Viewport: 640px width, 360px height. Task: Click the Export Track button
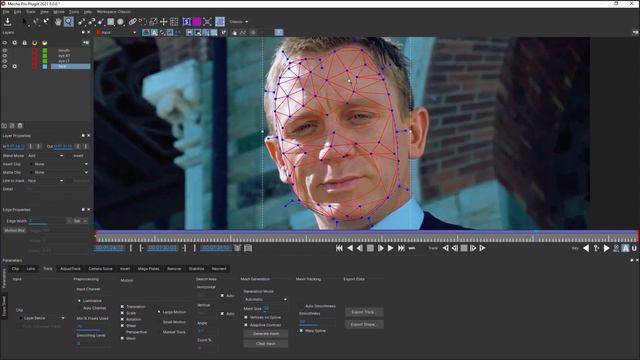(364, 312)
